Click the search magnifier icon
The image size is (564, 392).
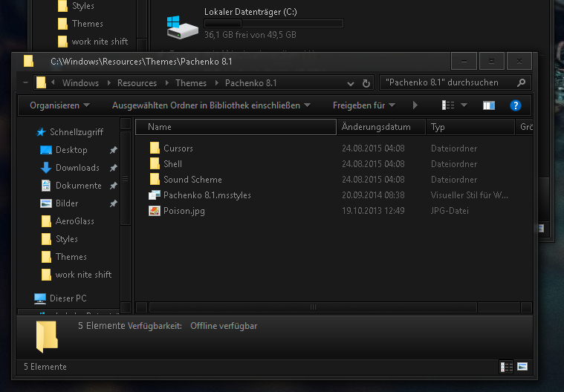coord(522,83)
